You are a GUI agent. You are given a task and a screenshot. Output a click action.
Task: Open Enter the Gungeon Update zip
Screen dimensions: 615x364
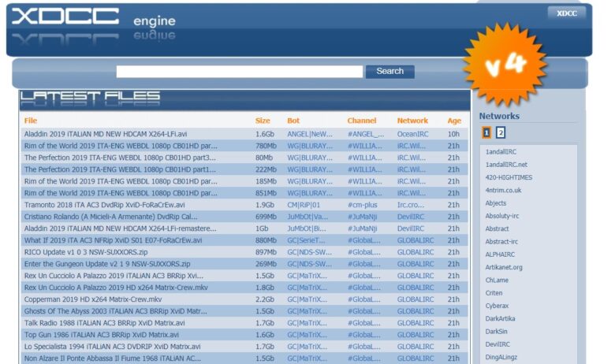[x=107, y=264]
